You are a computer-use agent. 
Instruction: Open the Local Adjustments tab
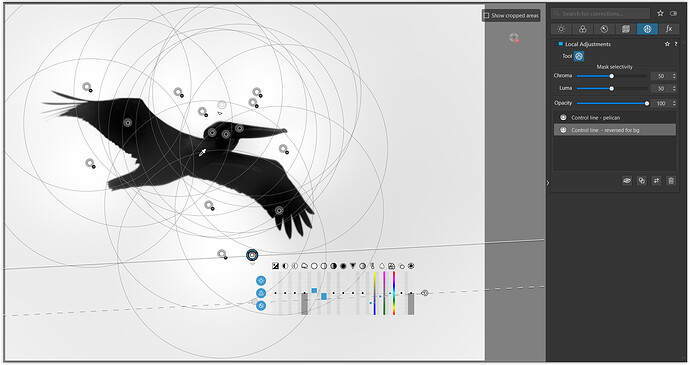coord(647,29)
